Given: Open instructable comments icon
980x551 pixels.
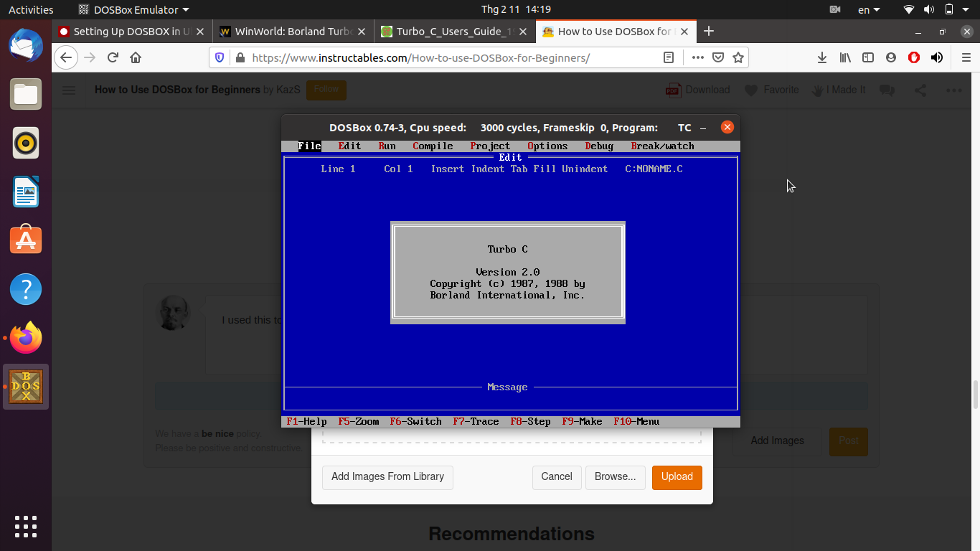Looking at the screenshot, I should (x=887, y=90).
